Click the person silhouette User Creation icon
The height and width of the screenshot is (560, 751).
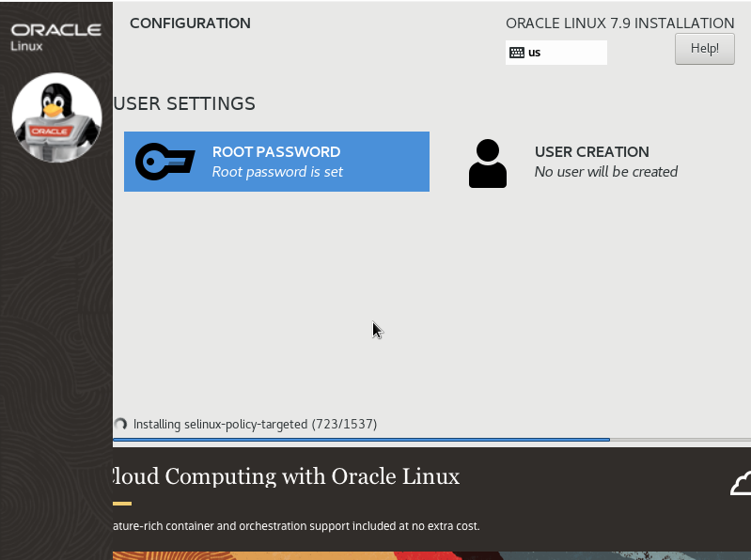point(487,163)
